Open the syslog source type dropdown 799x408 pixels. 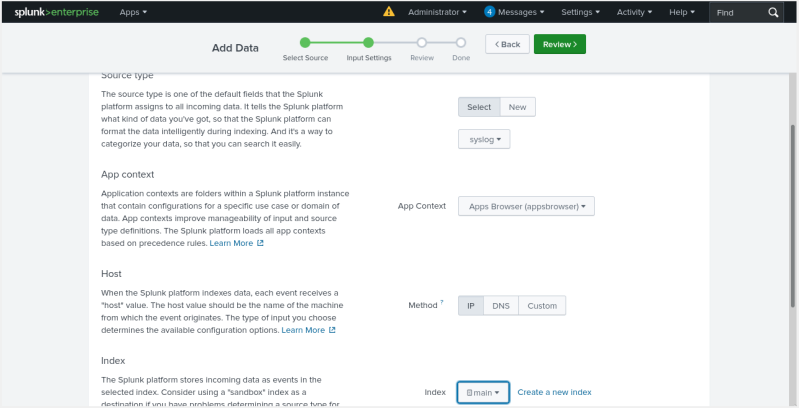pyautogui.click(x=484, y=139)
